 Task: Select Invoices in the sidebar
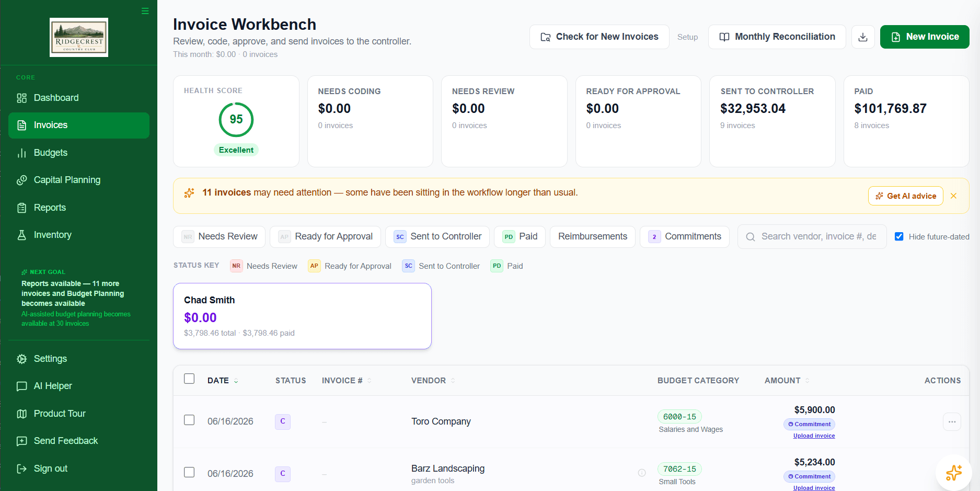tap(79, 125)
